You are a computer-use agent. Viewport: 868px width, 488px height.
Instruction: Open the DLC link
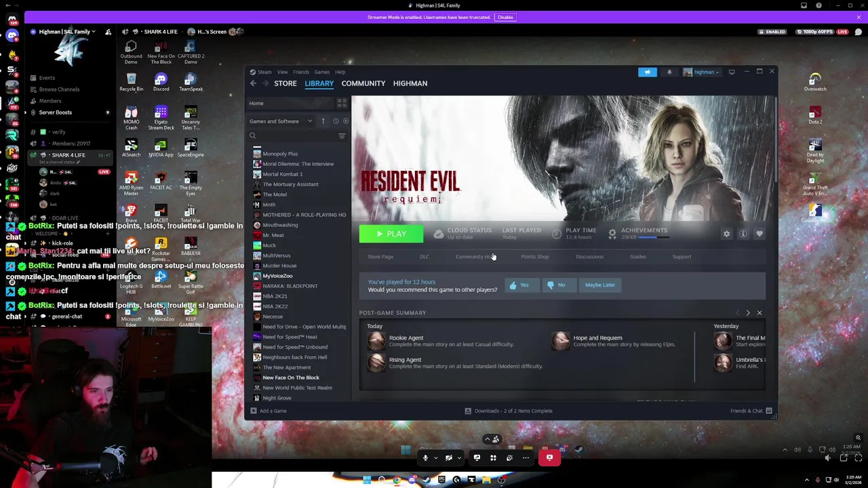425,257
